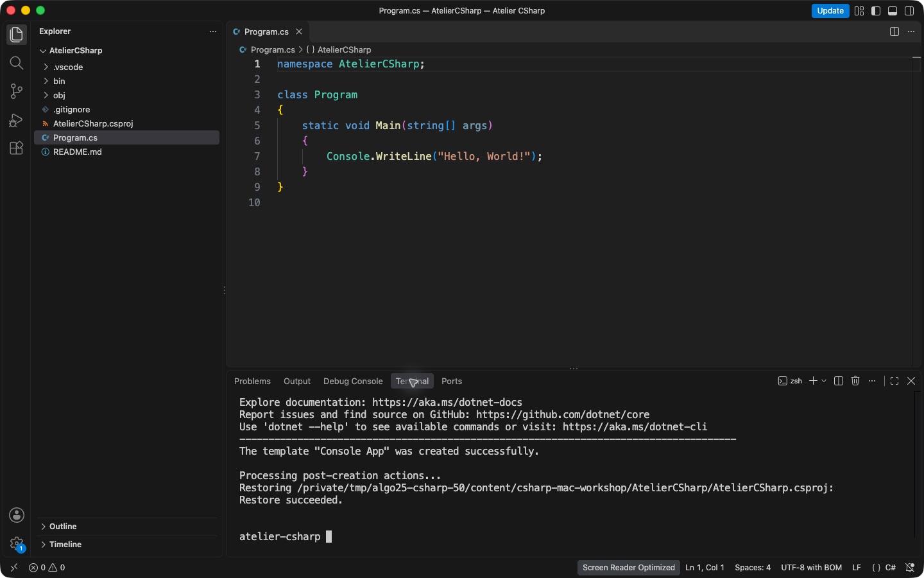
Task: Open the Accounts menu icon
Action: [x=17, y=515]
